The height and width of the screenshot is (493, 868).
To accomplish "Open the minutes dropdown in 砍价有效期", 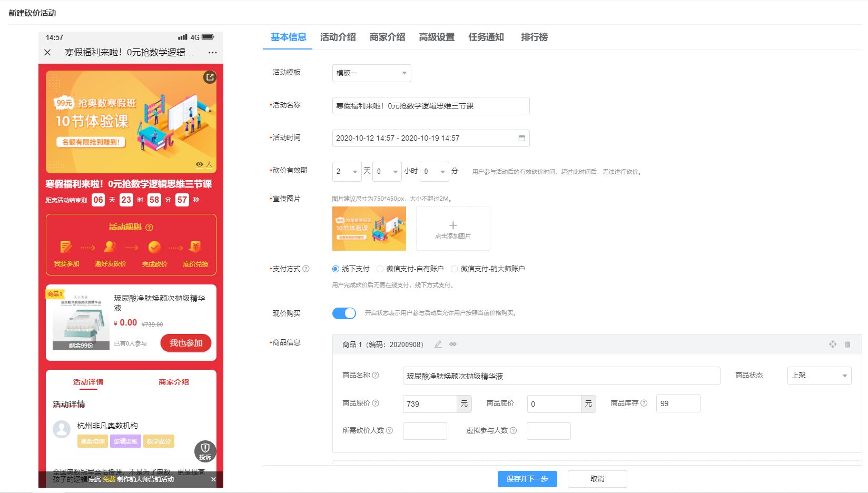I will (x=434, y=172).
